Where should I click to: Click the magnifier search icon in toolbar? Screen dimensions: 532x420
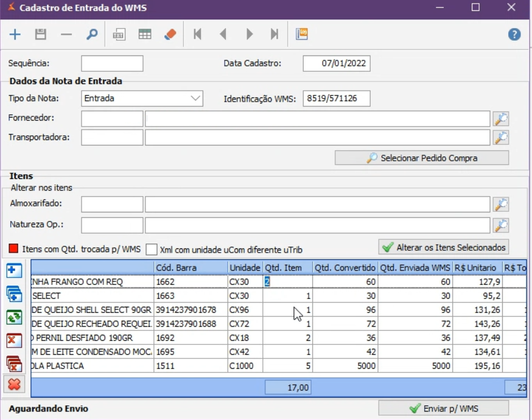click(92, 35)
